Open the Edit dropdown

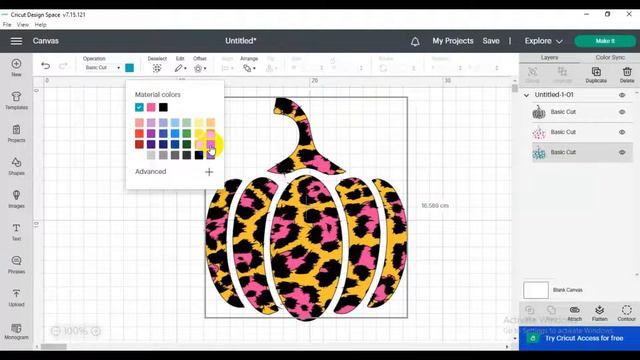[180, 69]
